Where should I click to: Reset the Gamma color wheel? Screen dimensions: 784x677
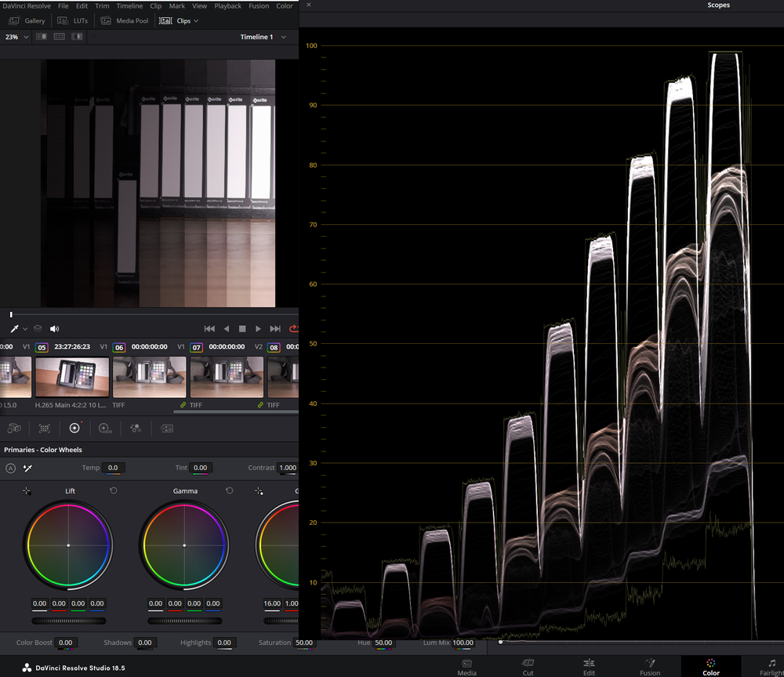(228, 490)
